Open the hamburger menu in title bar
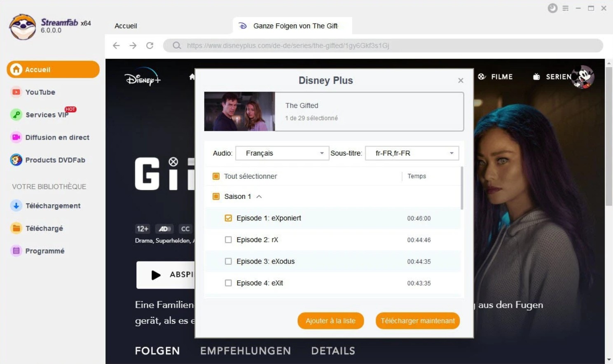The image size is (613, 364). click(566, 8)
